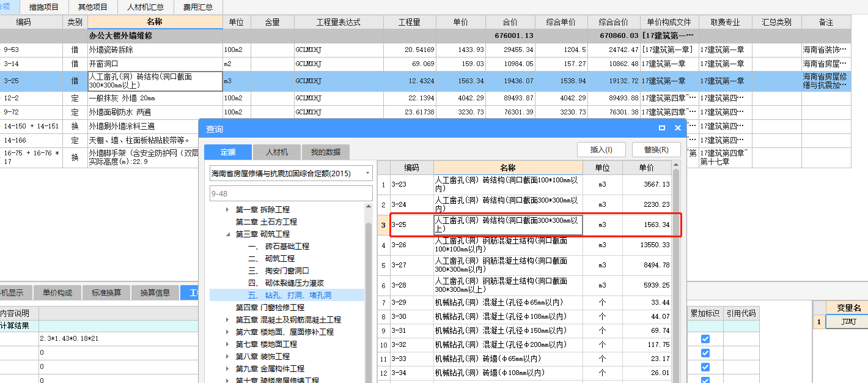Expand the 第八章 装饰工程 node

227,356
